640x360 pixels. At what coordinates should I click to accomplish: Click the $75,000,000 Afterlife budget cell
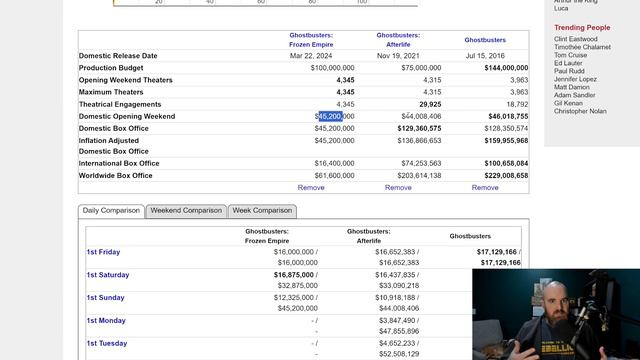(421, 68)
